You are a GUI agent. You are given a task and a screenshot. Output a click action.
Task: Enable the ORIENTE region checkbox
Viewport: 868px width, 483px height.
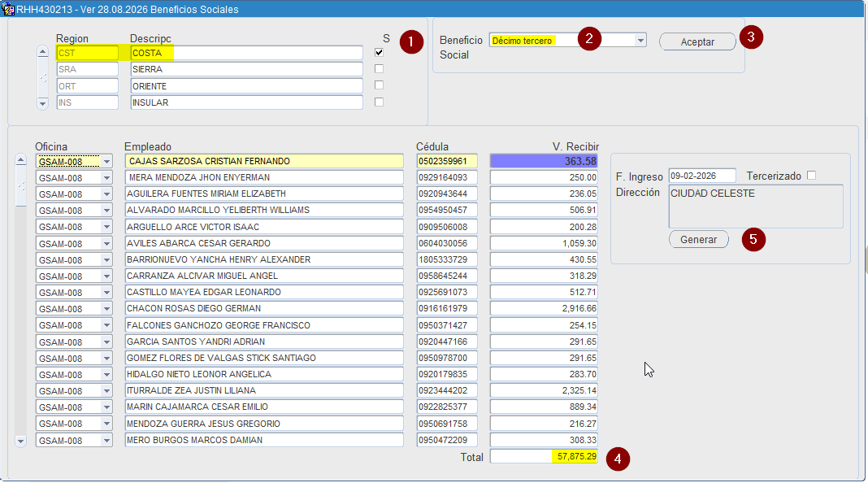pos(380,85)
